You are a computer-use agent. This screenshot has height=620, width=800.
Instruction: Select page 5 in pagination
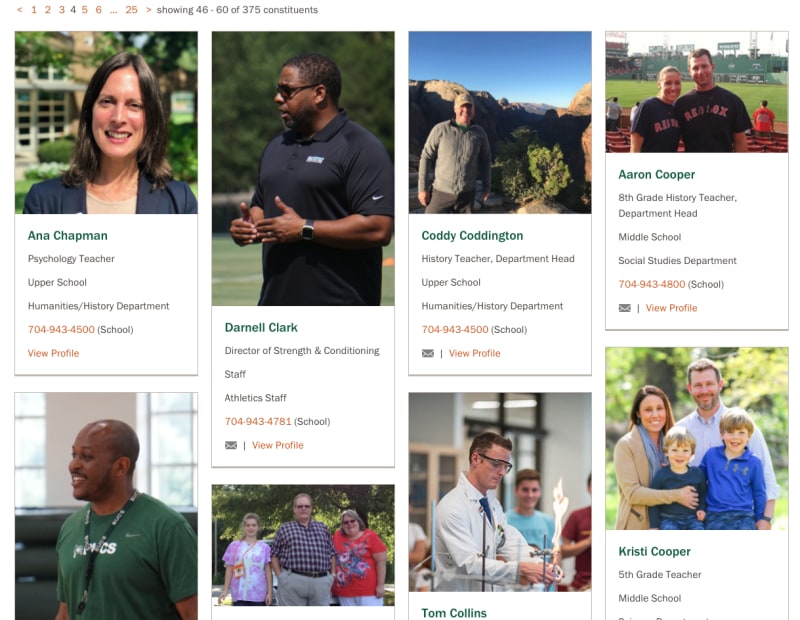pos(85,10)
